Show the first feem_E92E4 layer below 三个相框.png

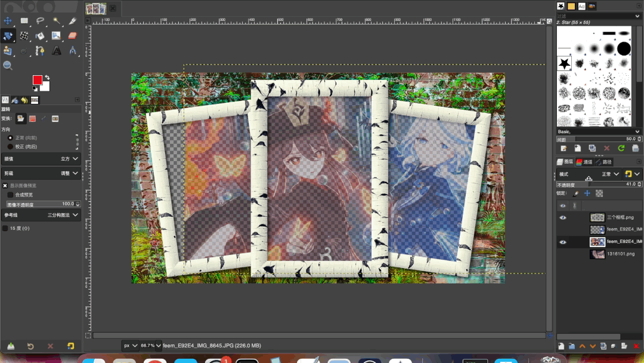[x=563, y=229]
